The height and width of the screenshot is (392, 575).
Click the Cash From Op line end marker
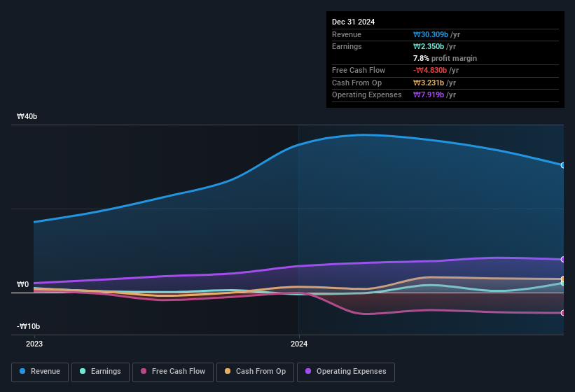pos(563,279)
